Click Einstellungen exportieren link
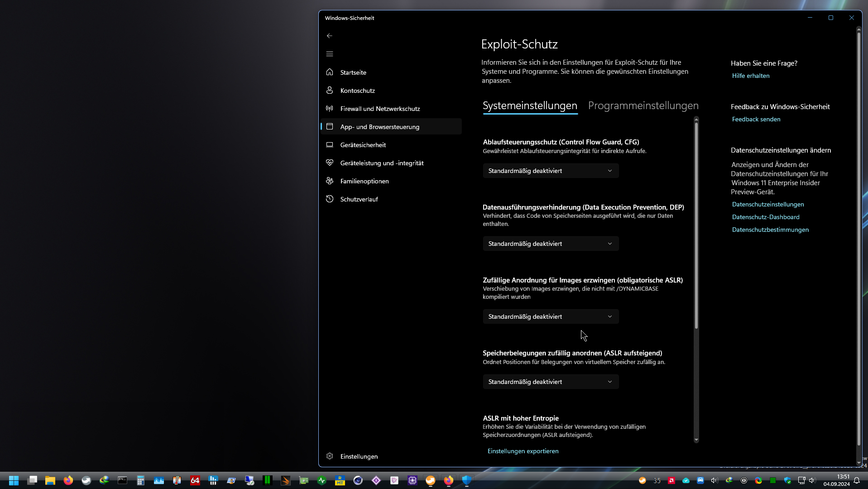This screenshot has height=489, width=868. [523, 451]
